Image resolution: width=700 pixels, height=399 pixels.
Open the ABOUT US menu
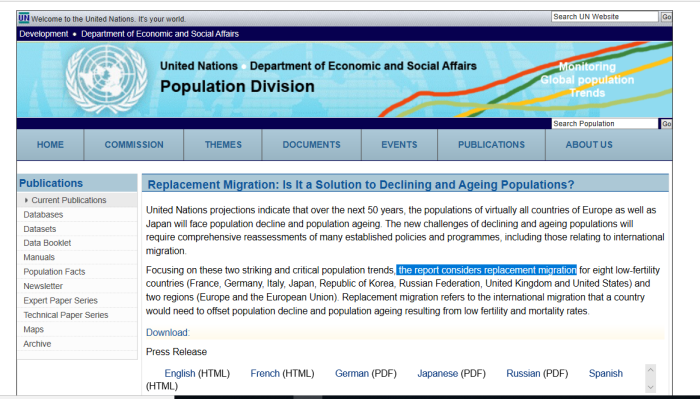click(x=589, y=145)
